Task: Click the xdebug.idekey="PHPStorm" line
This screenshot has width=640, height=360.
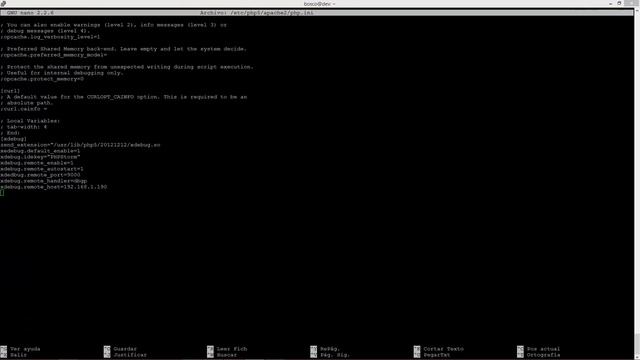Action: [40, 157]
